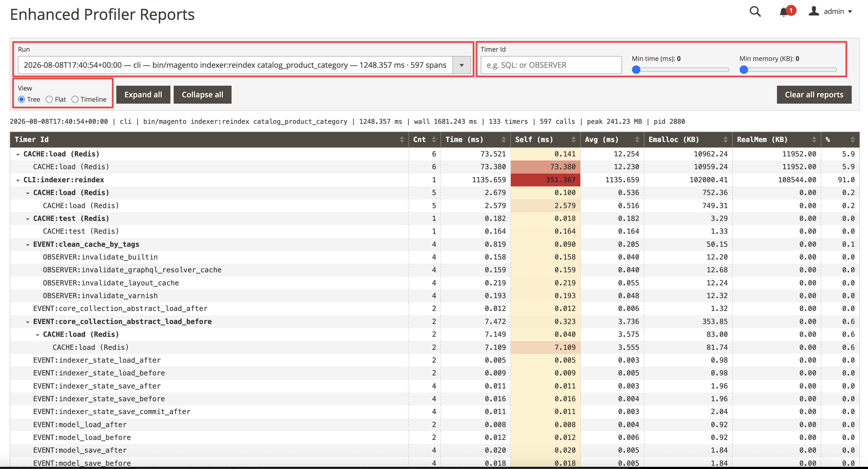Click the Clear all reports button
Screen dimensions: 868x469
tap(814, 94)
